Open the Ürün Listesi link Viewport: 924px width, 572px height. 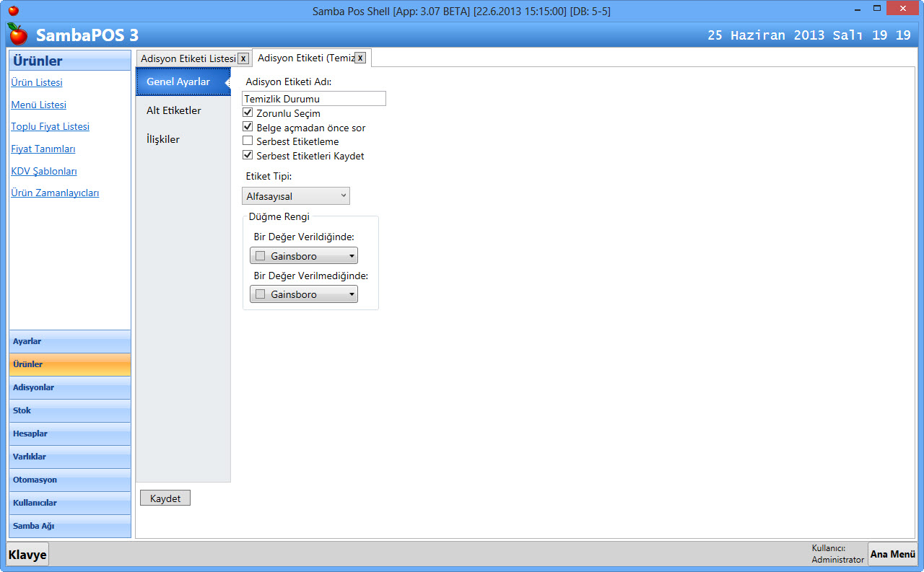37,82
